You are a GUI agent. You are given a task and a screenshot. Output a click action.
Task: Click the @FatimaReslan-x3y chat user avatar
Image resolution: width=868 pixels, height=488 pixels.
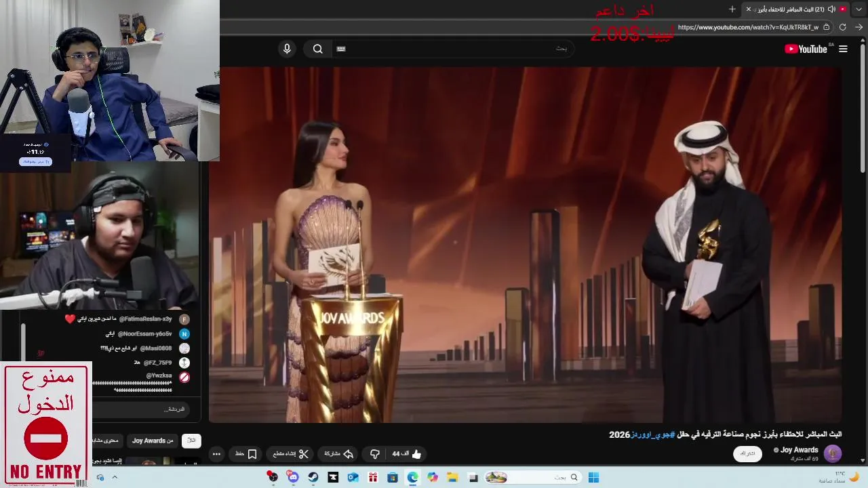tap(184, 319)
